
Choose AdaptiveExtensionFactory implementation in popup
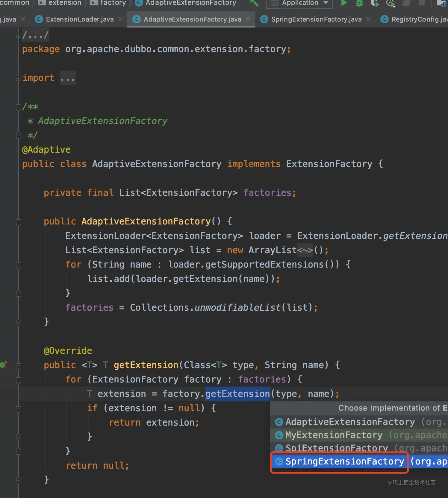[359, 422]
